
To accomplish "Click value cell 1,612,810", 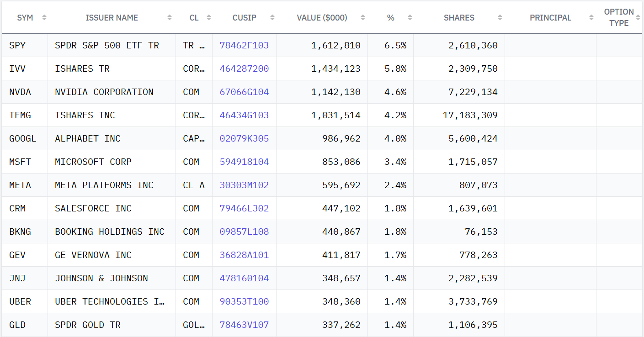I will [x=322, y=45].
